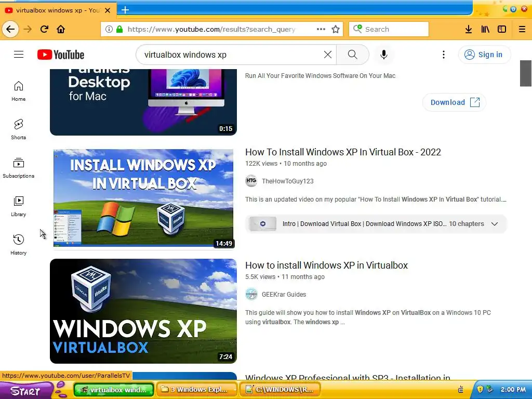
Task: Play the 'Install Windows XP in Virtual Box' 14:49 thumbnail
Action: 143,198
